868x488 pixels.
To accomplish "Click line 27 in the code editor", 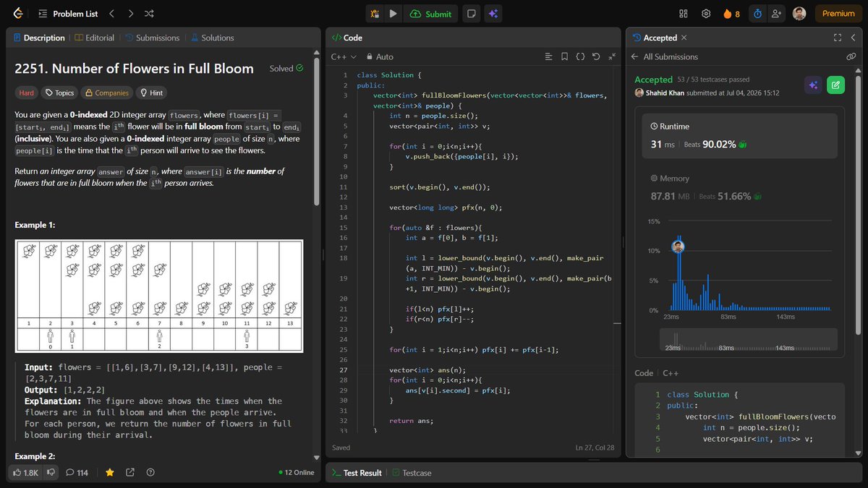I will click(474, 369).
